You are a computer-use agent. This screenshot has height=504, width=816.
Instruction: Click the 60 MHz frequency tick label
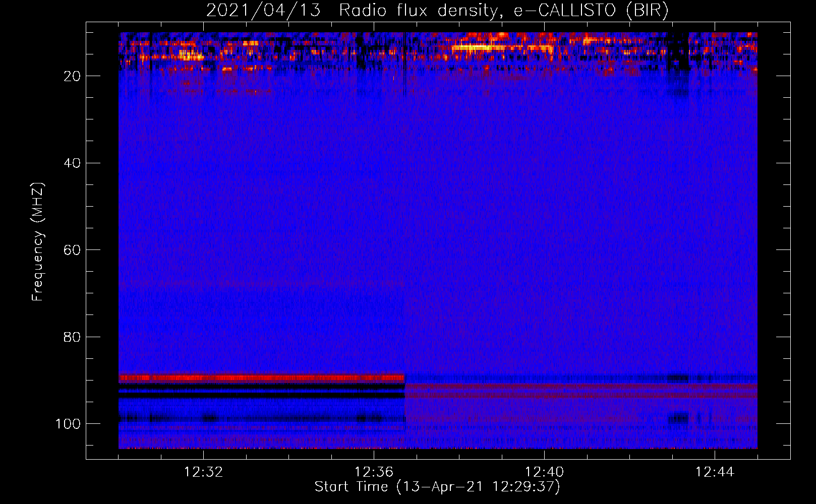coord(73,250)
